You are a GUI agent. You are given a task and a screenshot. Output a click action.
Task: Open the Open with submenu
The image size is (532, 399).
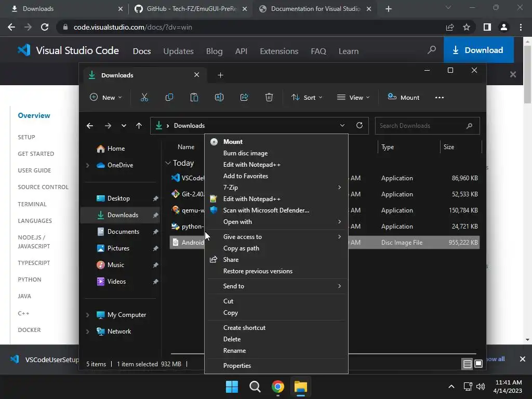[x=276, y=222]
